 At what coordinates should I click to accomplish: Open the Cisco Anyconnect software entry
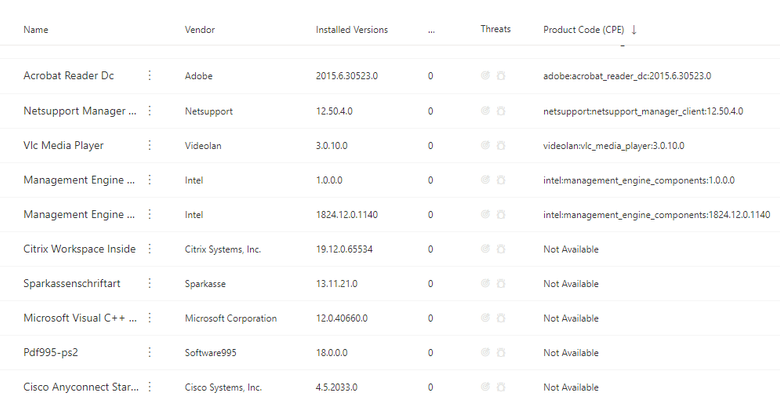click(x=81, y=387)
